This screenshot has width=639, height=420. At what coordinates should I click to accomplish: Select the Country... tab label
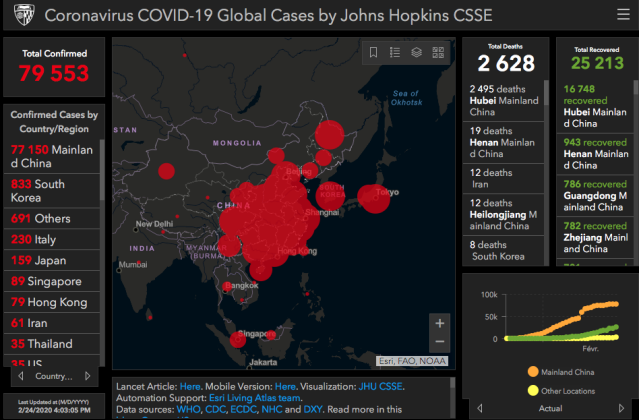54,376
